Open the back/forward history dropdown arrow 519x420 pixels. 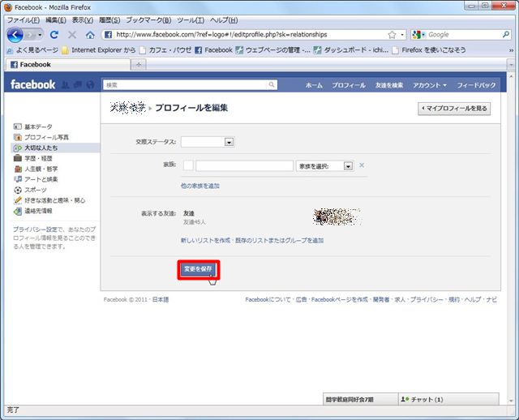click(40, 35)
